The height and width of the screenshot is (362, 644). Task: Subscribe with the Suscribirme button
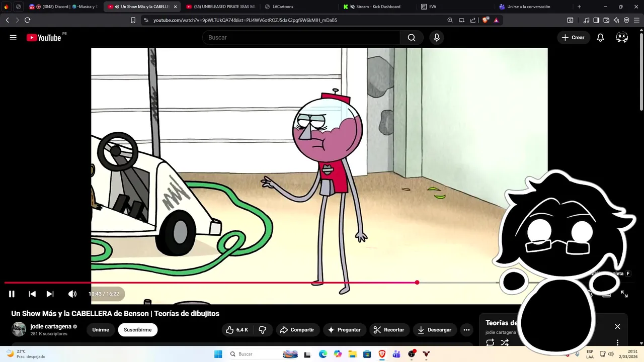[x=138, y=330]
